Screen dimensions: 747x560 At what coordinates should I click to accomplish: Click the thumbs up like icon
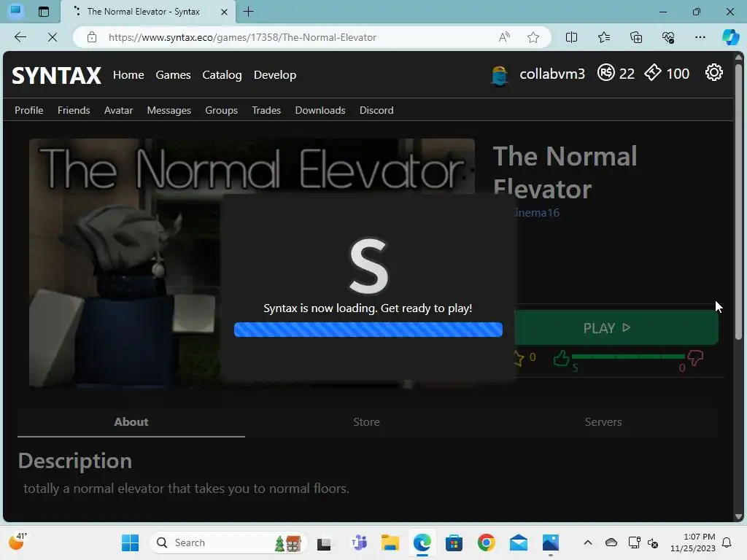click(x=561, y=358)
